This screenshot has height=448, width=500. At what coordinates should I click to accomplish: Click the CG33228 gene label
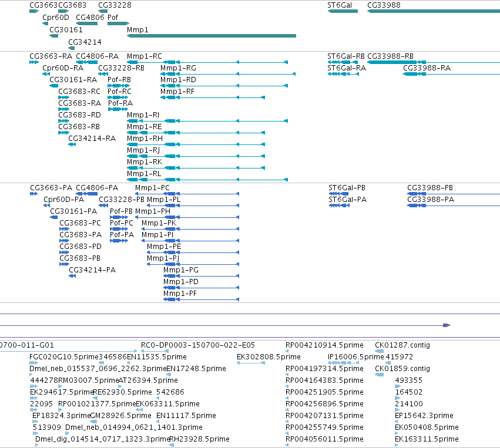[115, 5]
